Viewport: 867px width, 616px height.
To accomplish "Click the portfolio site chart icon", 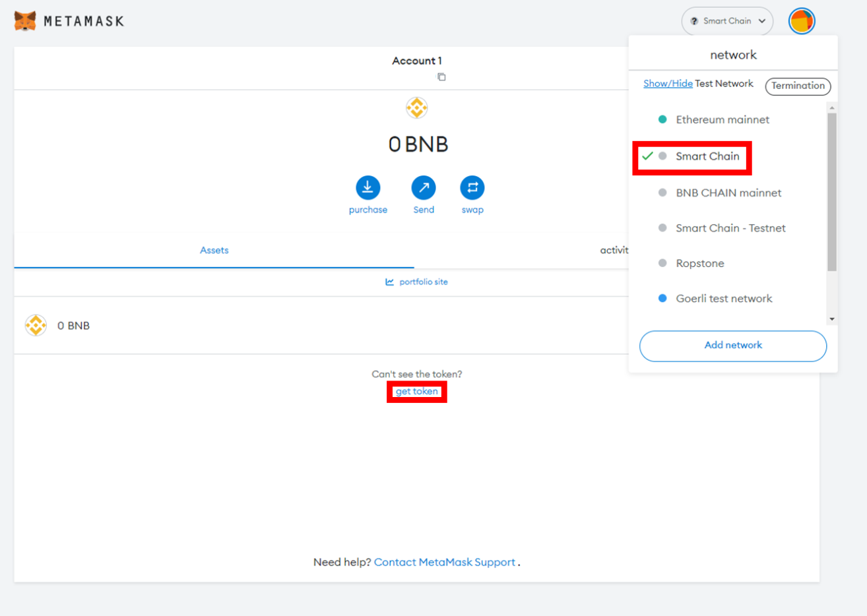I will pyautogui.click(x=390, y=282).
